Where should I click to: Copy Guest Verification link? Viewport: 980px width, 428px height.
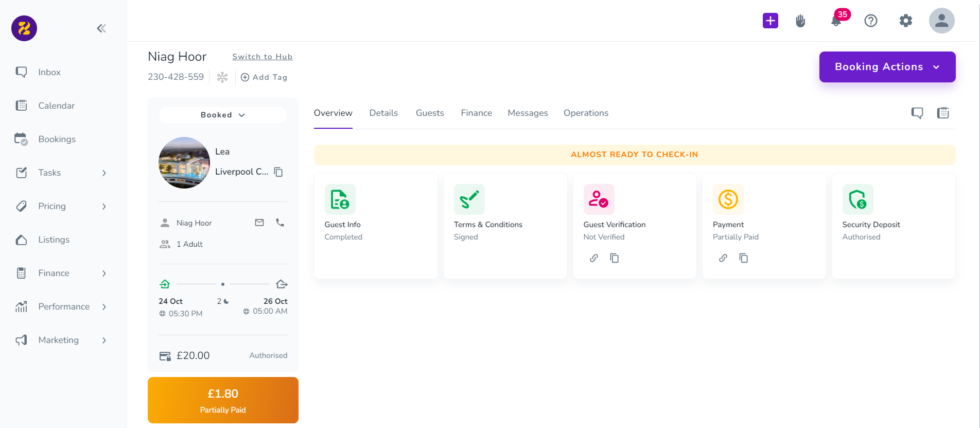pos(614,258)
